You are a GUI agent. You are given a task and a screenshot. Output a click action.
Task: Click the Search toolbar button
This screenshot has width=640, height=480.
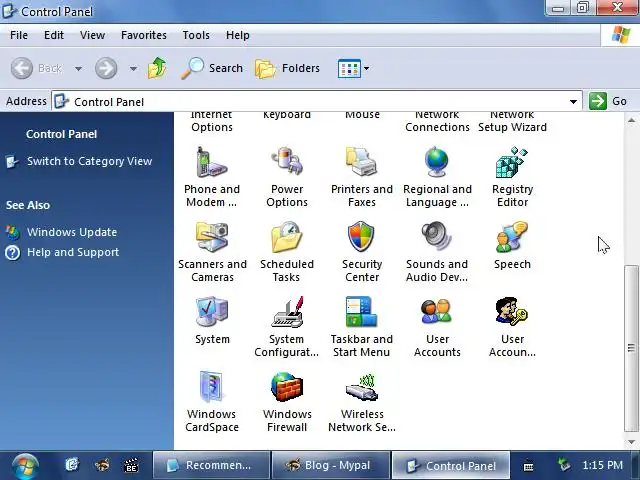pos(212,68)
